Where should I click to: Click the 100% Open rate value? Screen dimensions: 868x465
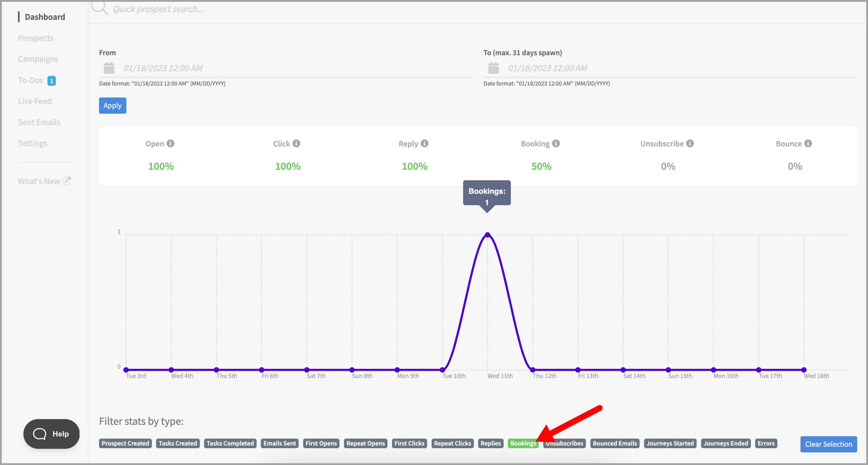click(161, 166)
